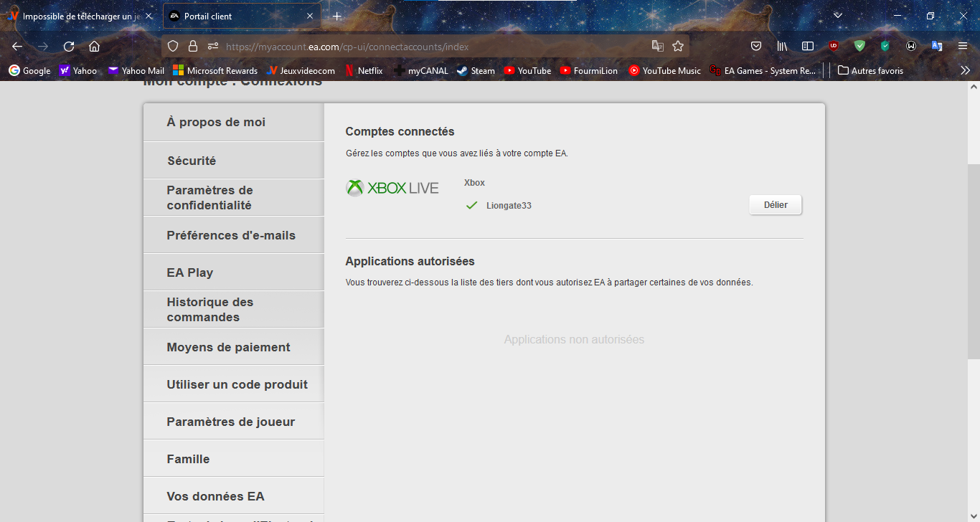Open the EA Play section
The height and width of the screenshot is (522, 980).
click(x=234, y=272)
